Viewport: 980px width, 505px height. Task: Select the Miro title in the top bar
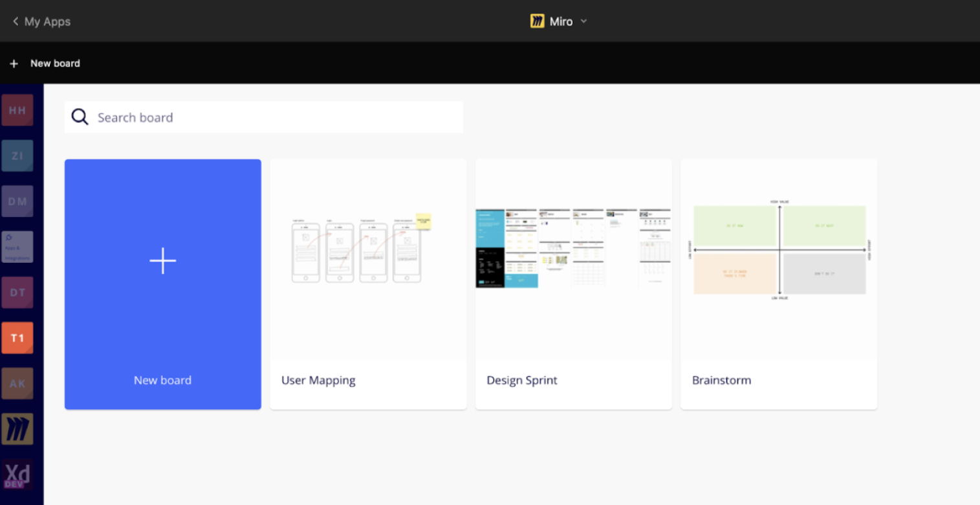pos(560,21)
